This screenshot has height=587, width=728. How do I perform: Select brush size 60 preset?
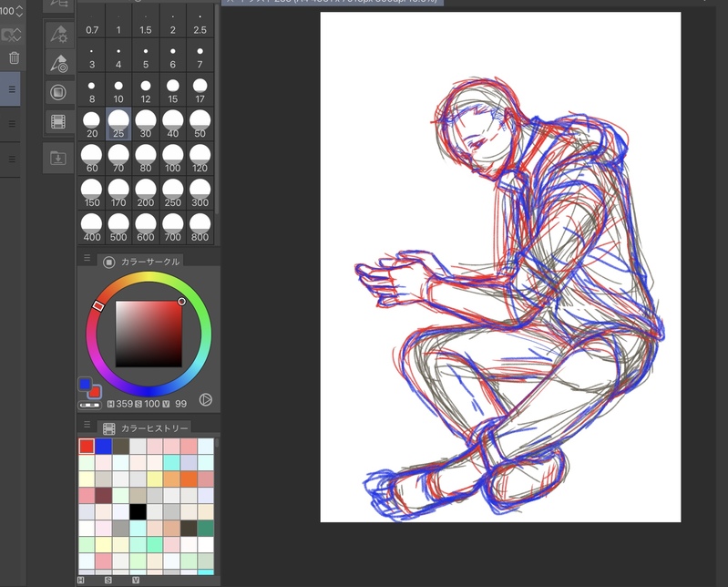[x=92, y=159]
